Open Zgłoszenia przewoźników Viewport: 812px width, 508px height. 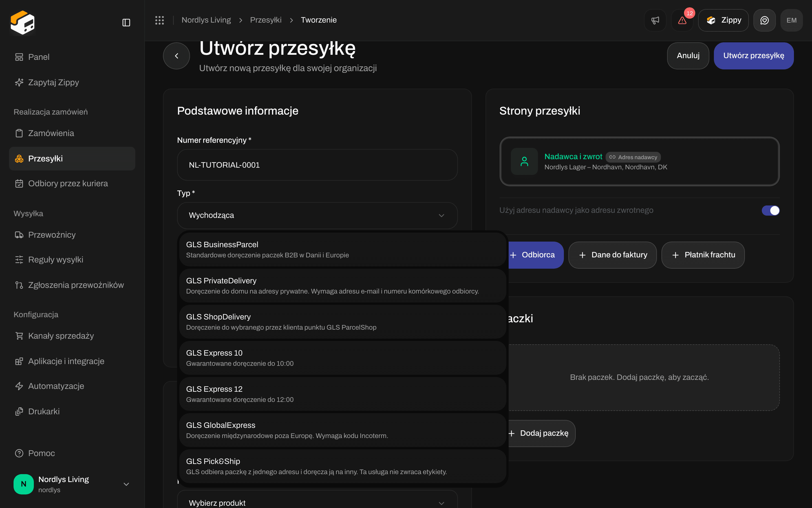(72, 285)
